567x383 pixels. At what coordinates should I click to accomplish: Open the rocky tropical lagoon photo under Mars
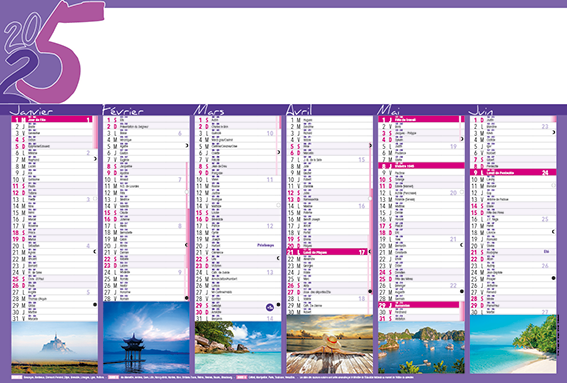pos(238,348)
